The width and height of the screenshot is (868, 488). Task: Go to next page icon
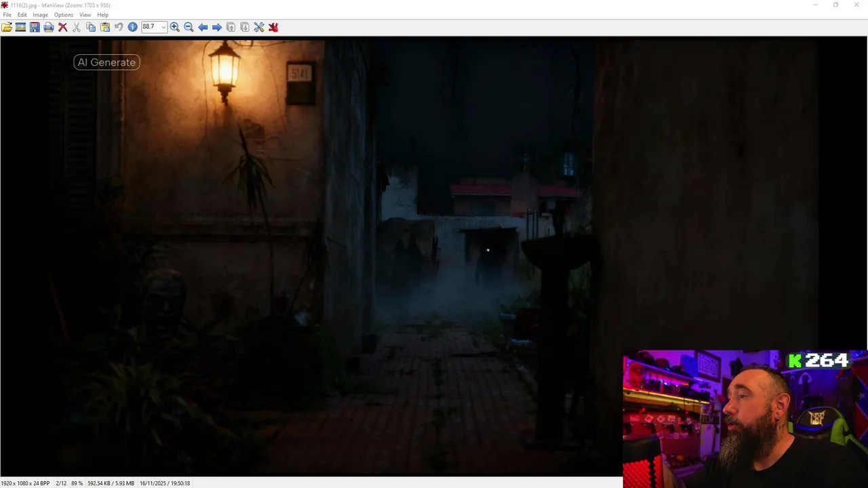click(245, 27)
